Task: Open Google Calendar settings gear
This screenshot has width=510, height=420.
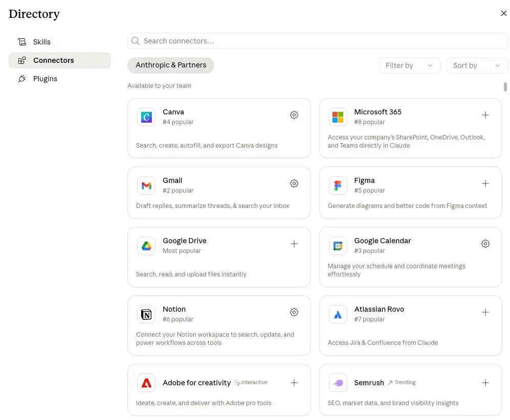Action: 485,244
